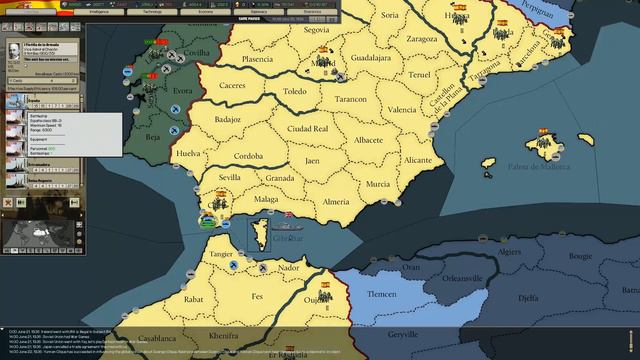Click the blue airbase icon in Evora
Screen dimensions: 640x360
175,109
